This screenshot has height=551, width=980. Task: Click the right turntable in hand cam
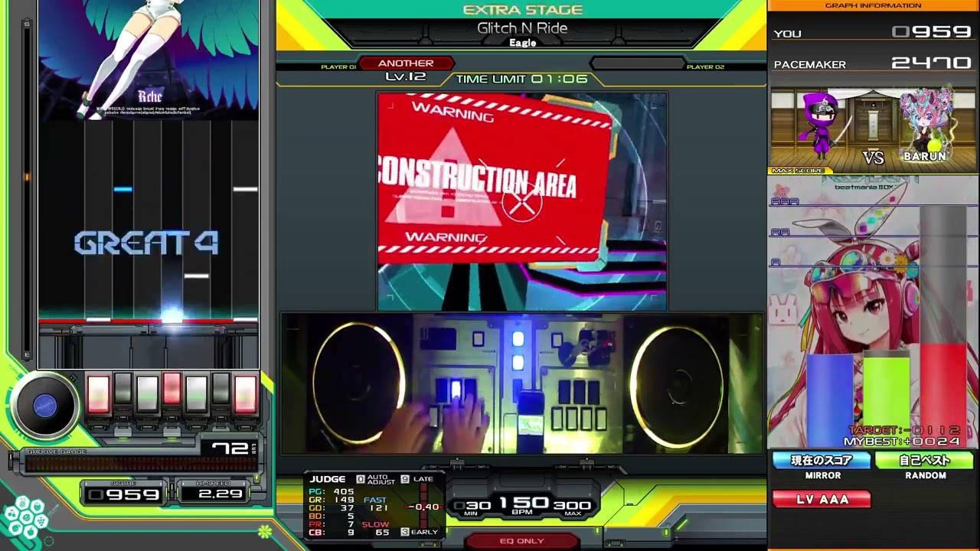[x=676, y=386]
